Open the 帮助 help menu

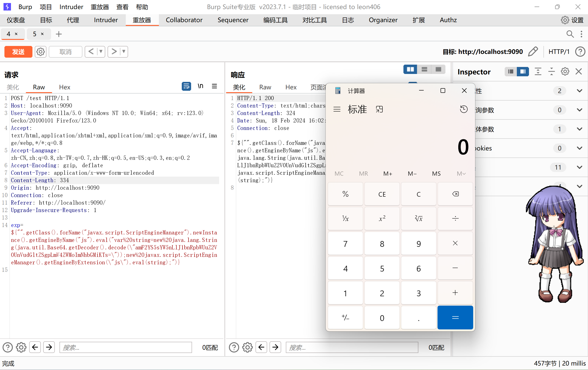142,7
